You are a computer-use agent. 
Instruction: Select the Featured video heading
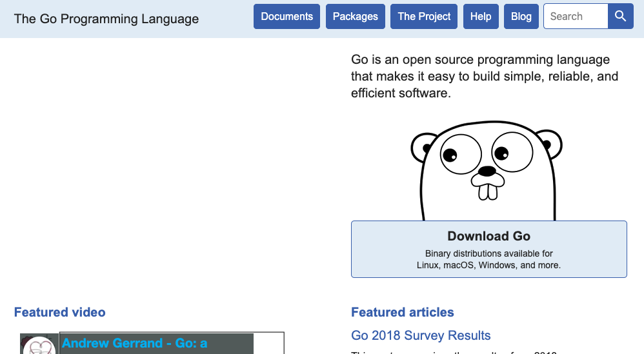59,312
